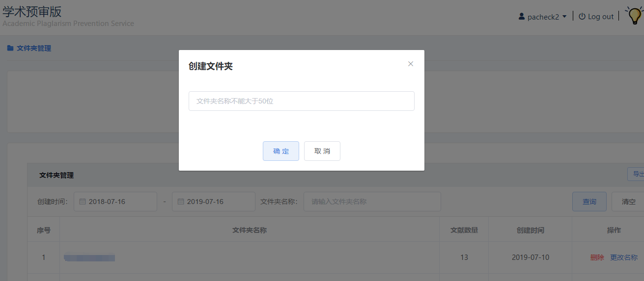
Task: Close the 创建文件夹 dialog with X icon
Action: [411, 64]
